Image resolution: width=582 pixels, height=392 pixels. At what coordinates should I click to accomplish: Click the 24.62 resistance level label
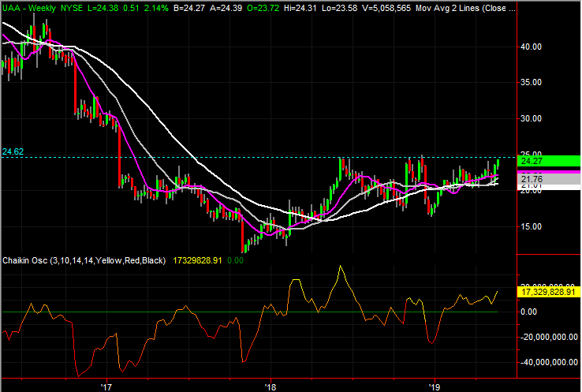tap(13, 151)
